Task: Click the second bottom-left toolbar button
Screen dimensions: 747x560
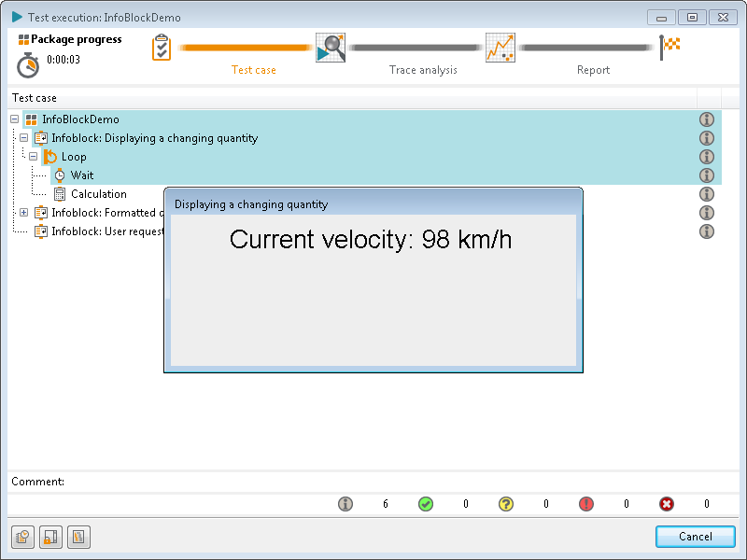Action: (x=51, y=538)
